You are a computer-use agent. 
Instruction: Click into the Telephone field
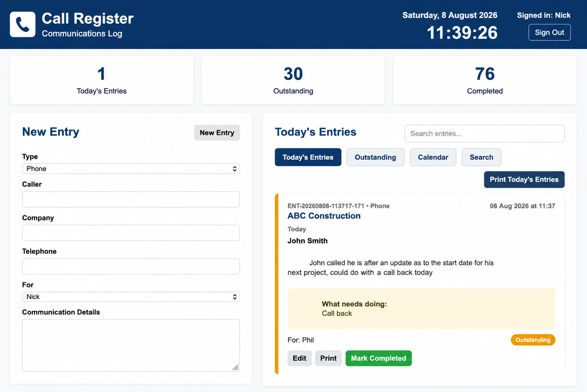(131, 266)
